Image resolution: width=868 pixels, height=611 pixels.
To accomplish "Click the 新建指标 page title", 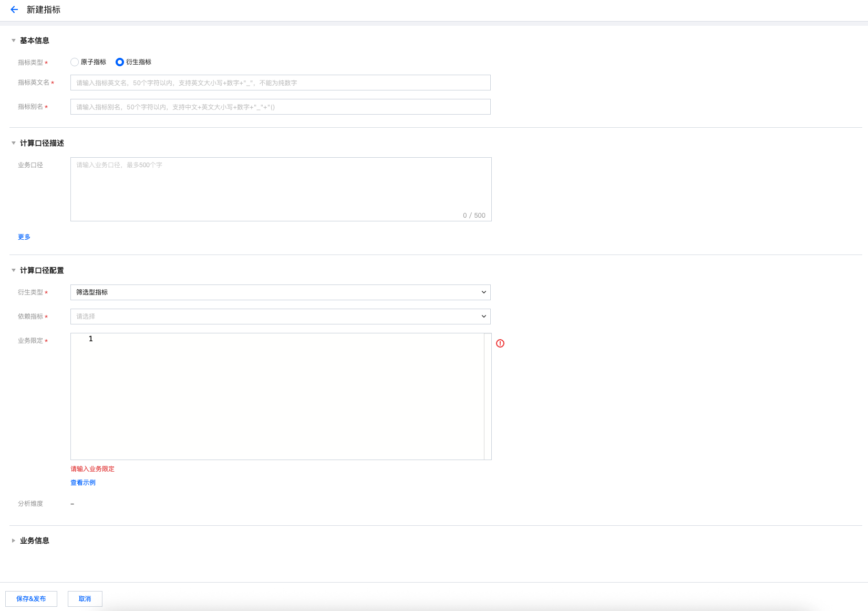I will click(x=44, y=9).
